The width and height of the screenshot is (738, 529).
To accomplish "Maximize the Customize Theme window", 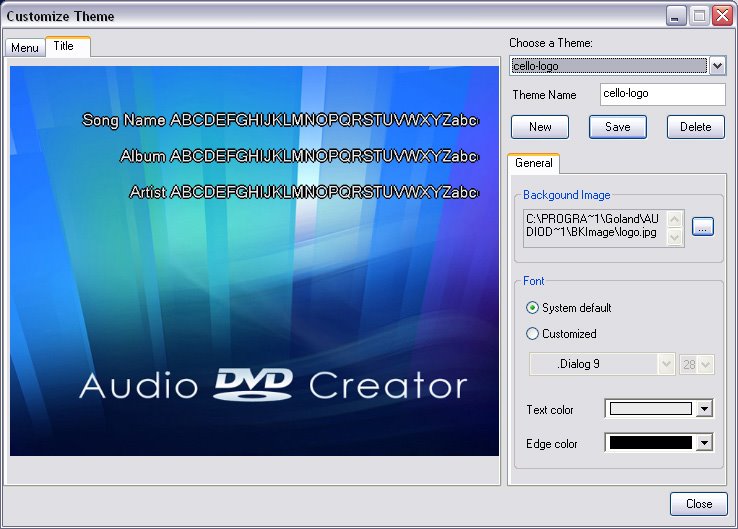I will [x=699, y=16].
